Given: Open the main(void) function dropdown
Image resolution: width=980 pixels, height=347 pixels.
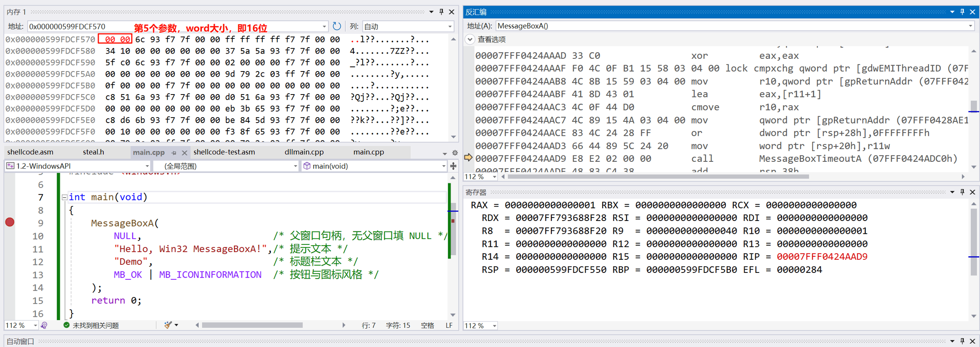Looking at the screenshot, I should pos(443,166).
